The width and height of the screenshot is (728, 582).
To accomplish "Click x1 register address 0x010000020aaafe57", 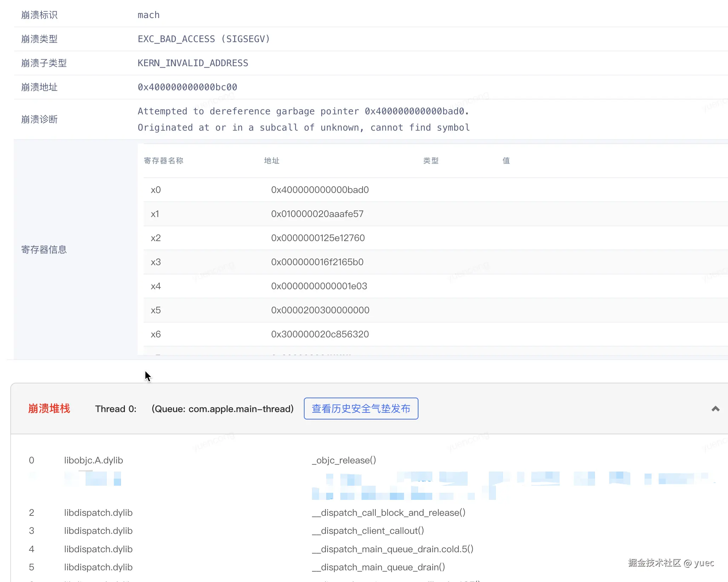I will tap(317, 214).
